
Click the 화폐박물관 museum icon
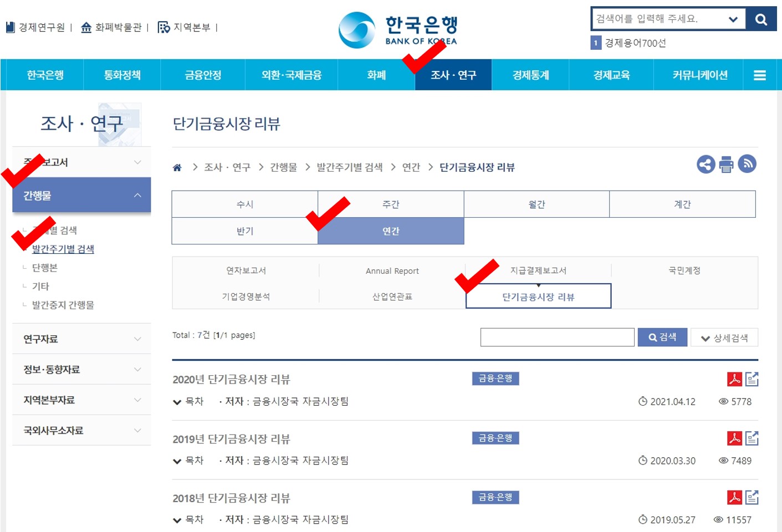point(86,27)
